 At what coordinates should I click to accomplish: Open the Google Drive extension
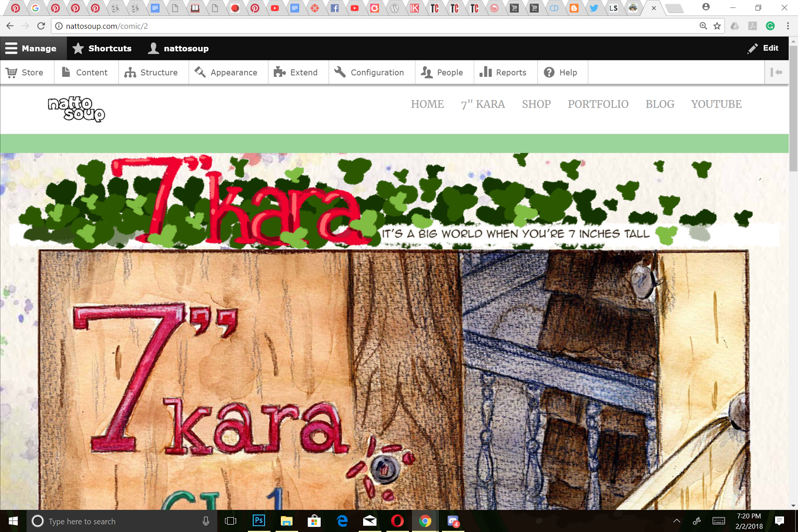pyautogui.click(x=735, y=26)
